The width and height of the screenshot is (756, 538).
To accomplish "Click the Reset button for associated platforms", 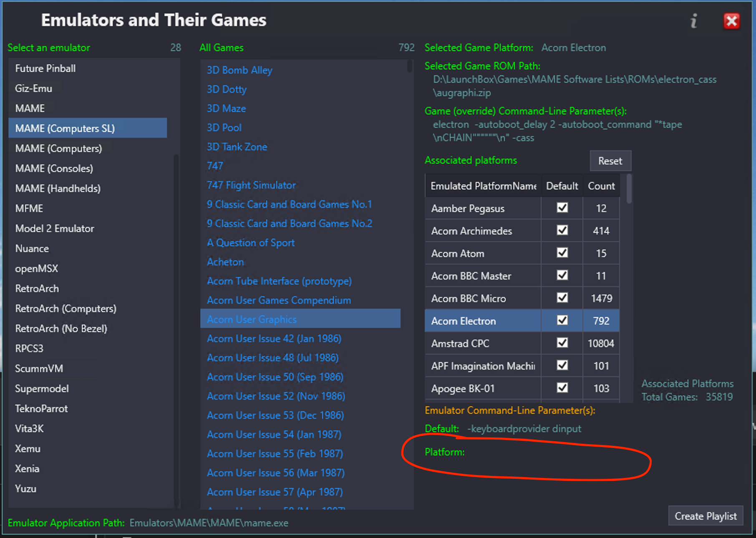I will click(610, 161).
